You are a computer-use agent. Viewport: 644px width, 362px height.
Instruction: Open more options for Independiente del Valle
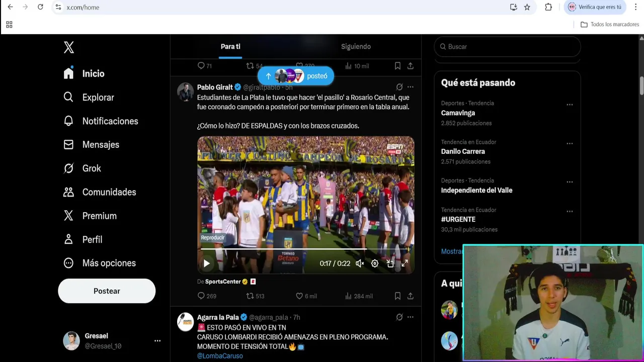pos(570,182)
